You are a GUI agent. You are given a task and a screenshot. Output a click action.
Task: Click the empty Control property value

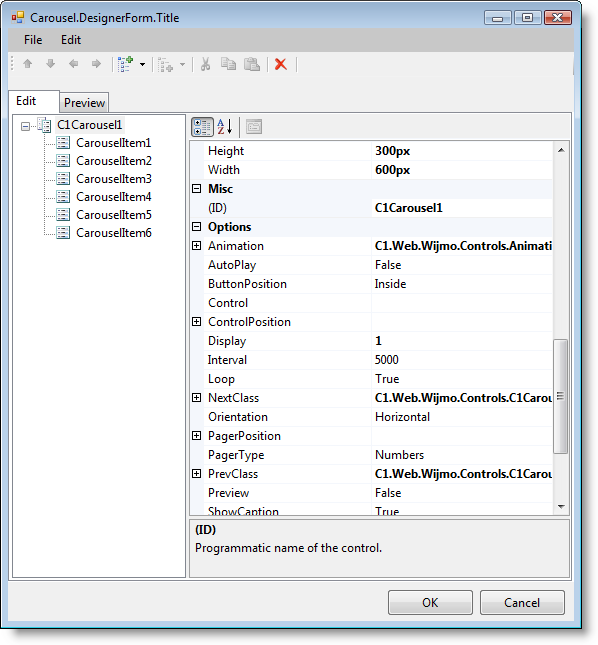point(462,303)
